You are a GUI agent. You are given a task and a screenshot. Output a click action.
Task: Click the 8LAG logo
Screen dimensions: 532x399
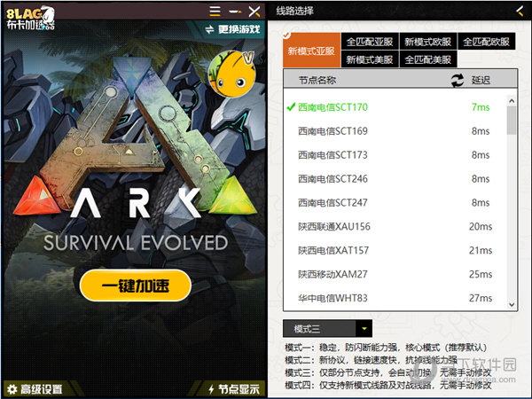[x=30, y=18]
